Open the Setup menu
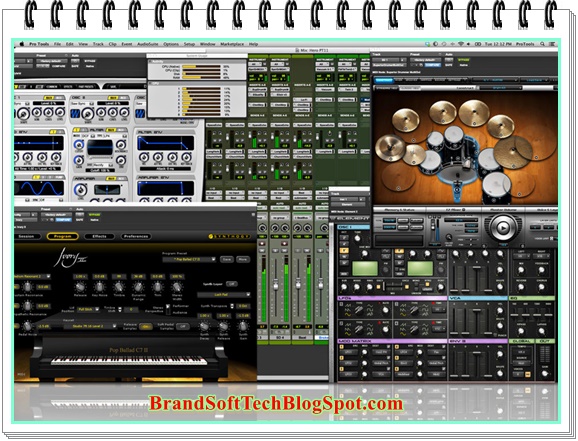 coord(189,44)
